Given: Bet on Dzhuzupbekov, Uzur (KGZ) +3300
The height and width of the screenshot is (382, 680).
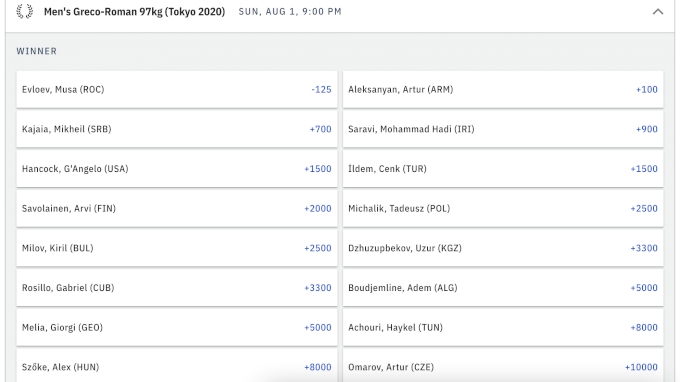Looking at the screenshot, I should coord(503,248).
